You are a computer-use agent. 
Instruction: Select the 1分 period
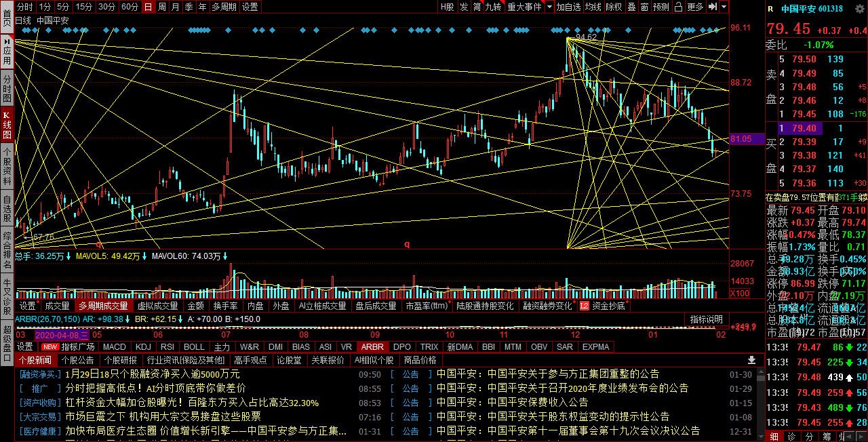pyautogui.click(x=45, y=7)
